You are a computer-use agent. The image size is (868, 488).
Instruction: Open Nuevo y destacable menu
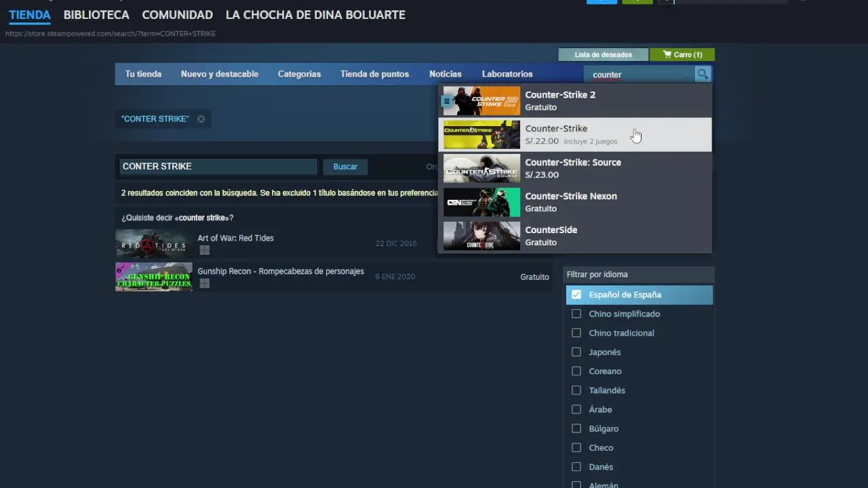click(x=220, y=74)
